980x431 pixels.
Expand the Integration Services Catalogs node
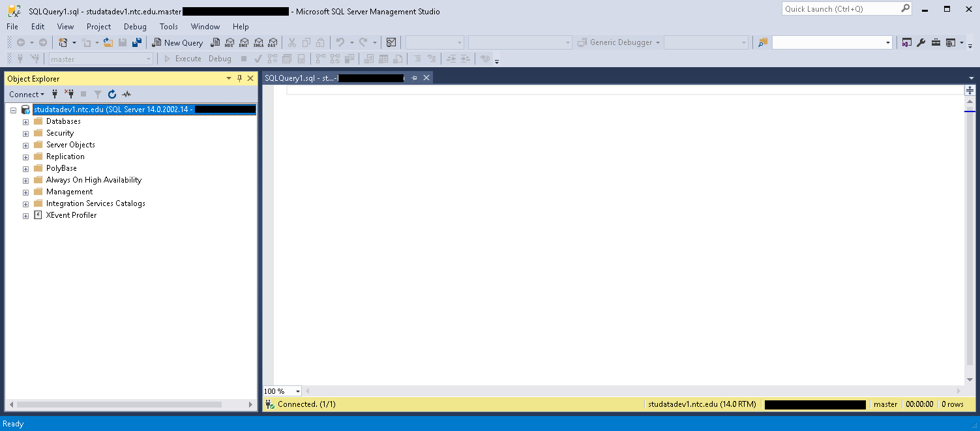25,203
